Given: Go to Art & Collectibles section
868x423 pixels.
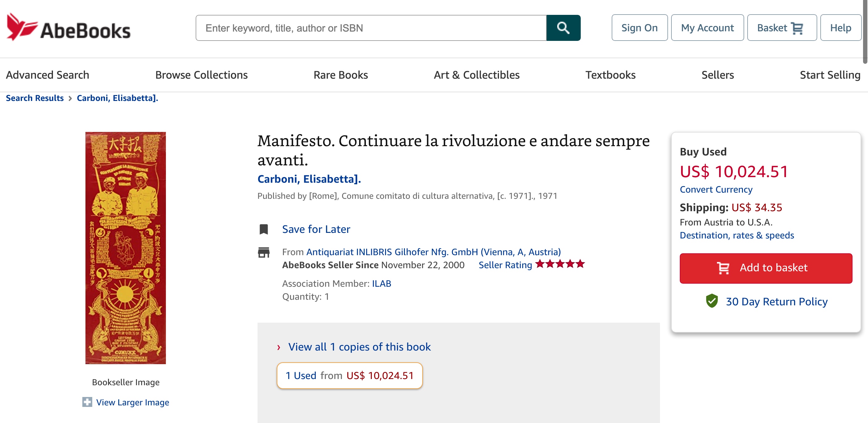Looking at the screenshot, I should (476, 75).
